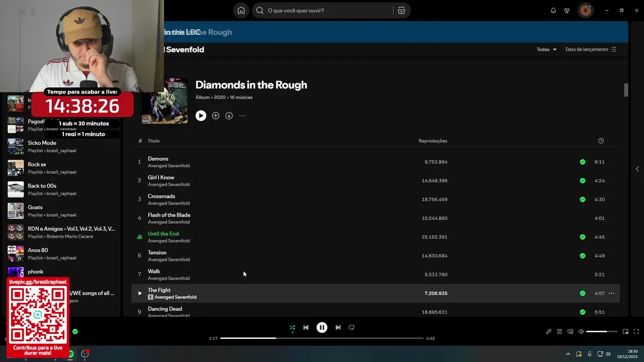Mute the Spotify volume speaker icon

point(581,332)
